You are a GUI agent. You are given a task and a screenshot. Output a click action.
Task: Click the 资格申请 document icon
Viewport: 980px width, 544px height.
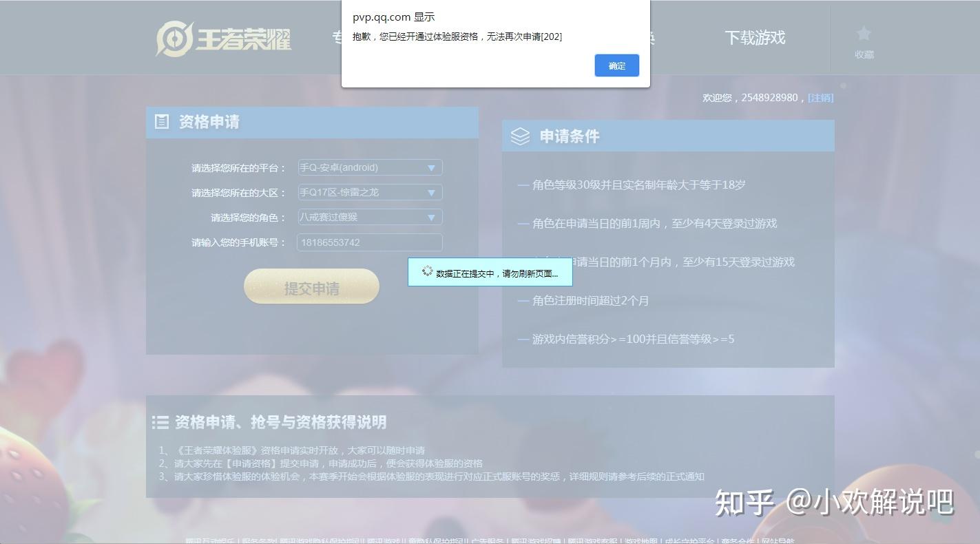pos(162,122)
